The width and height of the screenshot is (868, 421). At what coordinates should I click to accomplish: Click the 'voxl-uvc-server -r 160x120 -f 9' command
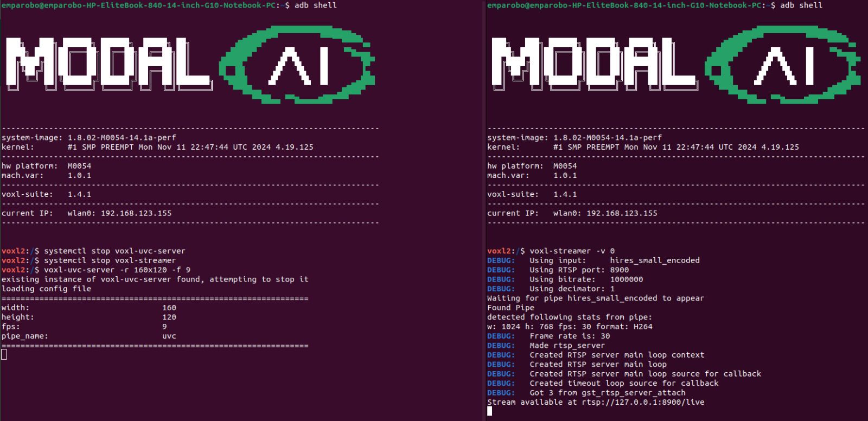point(117,270)
